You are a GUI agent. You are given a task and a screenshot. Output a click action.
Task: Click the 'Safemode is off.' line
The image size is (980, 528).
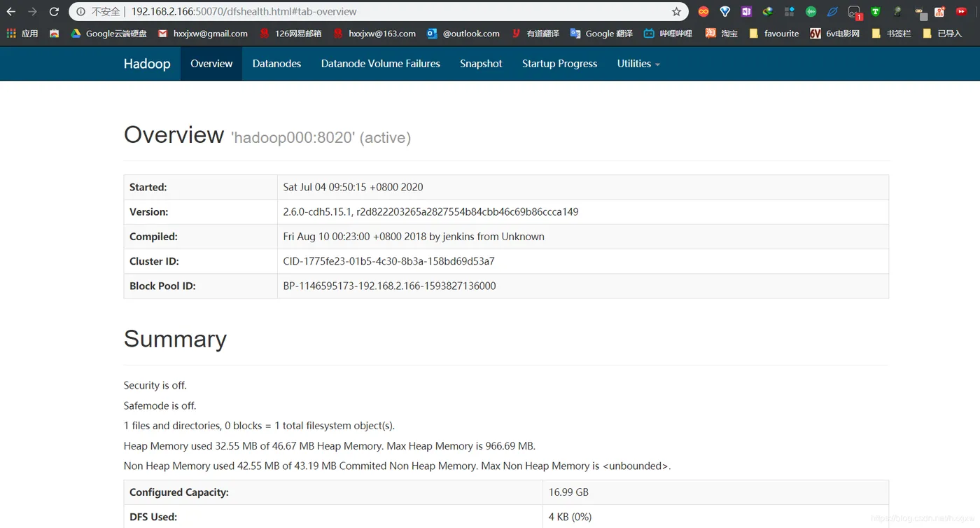tap(160, 405)
